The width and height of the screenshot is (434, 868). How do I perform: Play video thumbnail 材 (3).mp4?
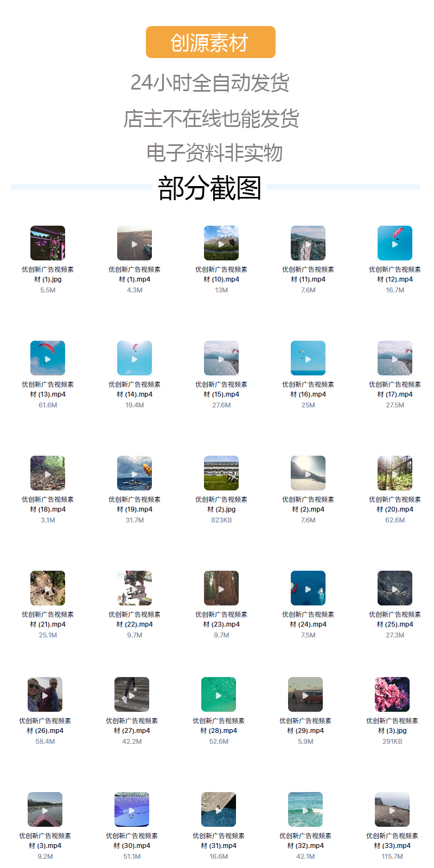pos(45,809)
